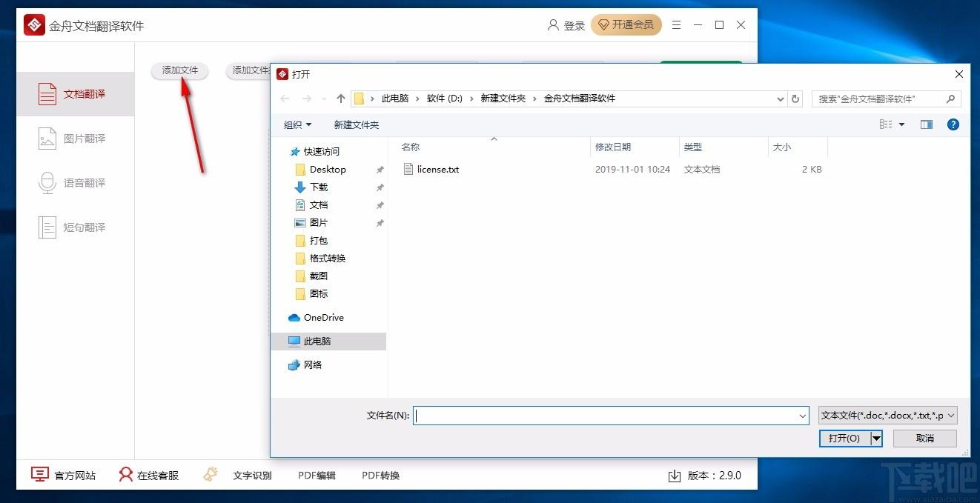Image resolution: width=980 pixels, height=503 pixels.
Task: Click the search box in open dialog
Action: 887,99
